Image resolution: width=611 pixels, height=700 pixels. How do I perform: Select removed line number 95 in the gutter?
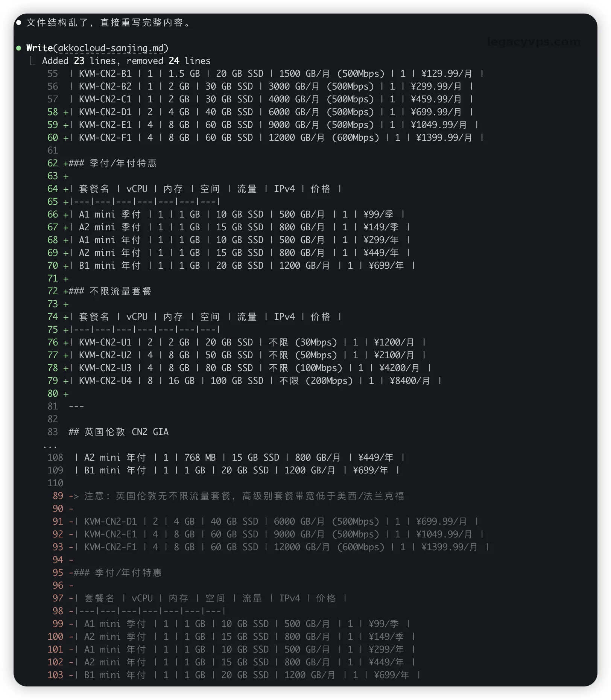pyautogui.click(x=58, y=573)
